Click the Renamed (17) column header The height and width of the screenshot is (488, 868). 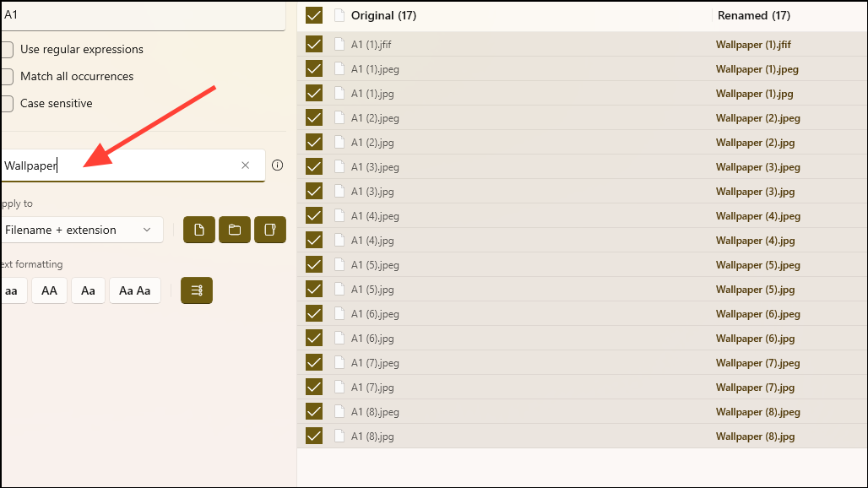click(x=754, y=15)
